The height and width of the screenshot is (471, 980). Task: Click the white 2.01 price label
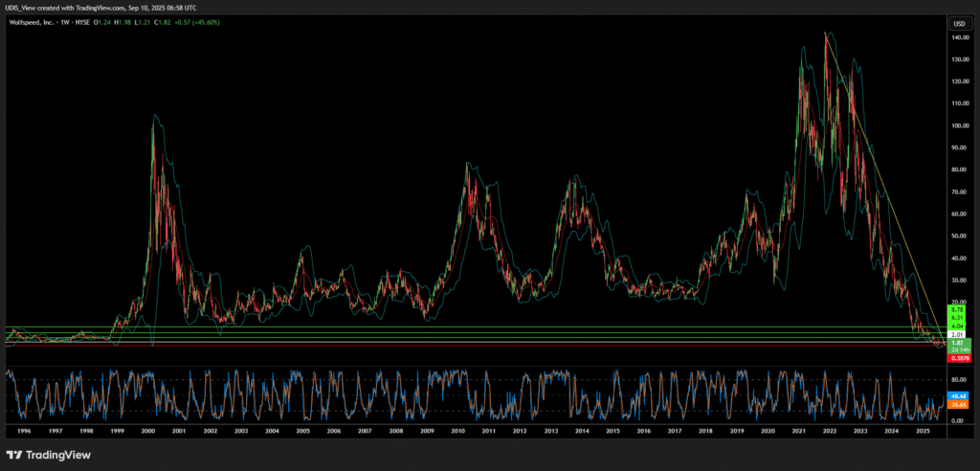pos(957,334)
